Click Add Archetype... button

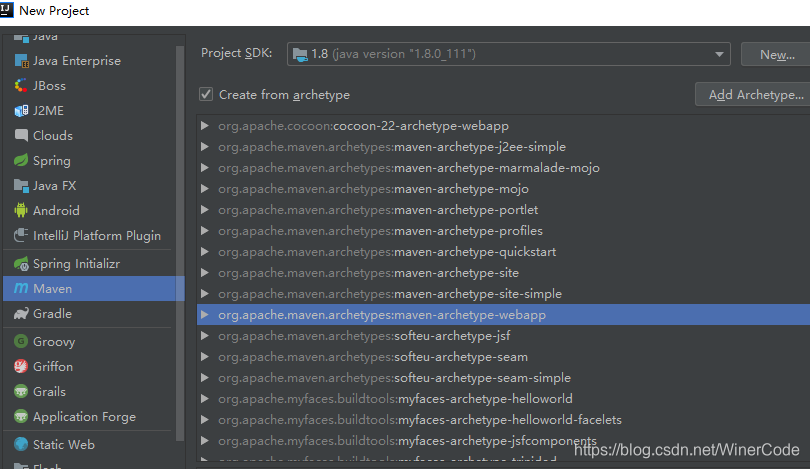pyautogui.click(x=754, y=95)
